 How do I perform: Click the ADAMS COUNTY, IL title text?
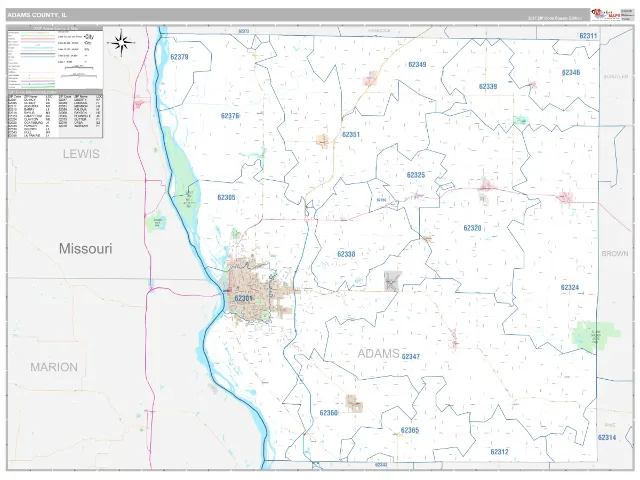(x=37, y=15)
